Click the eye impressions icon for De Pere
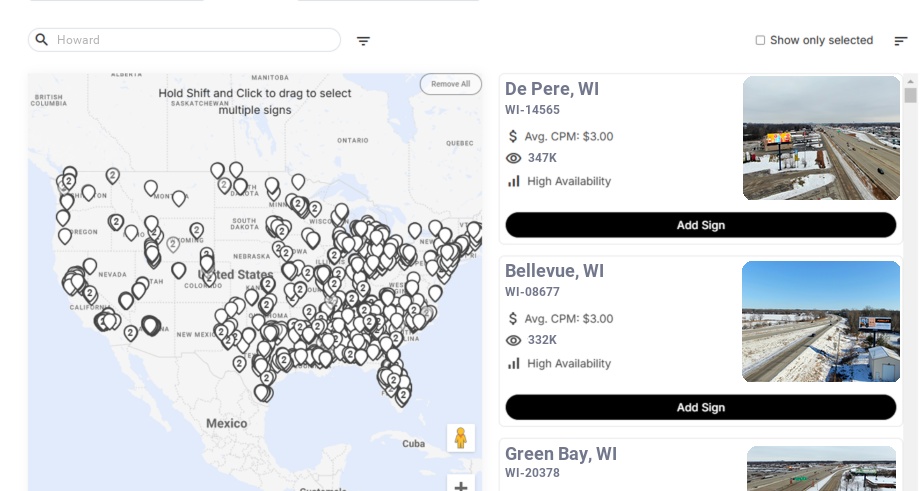Image resolution: width=920 pixels, height=491 pixels. [x=514, y=158]
